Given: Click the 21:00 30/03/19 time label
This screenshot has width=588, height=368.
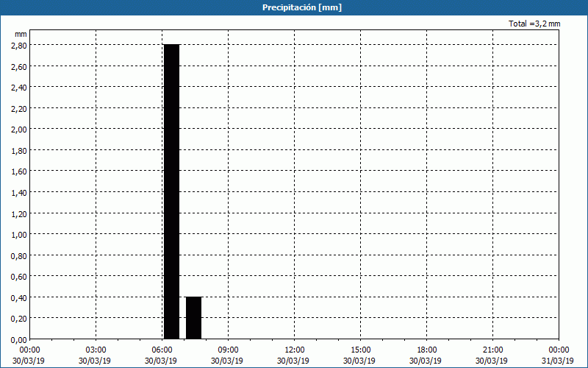Looking at the screenshot, I should click(x=492, y=355).
